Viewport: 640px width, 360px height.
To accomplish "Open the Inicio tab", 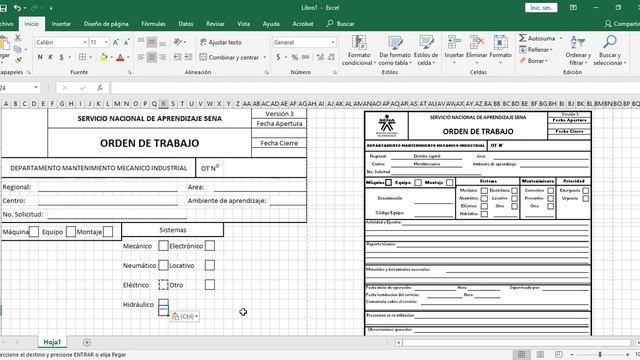I will point(31,24).
